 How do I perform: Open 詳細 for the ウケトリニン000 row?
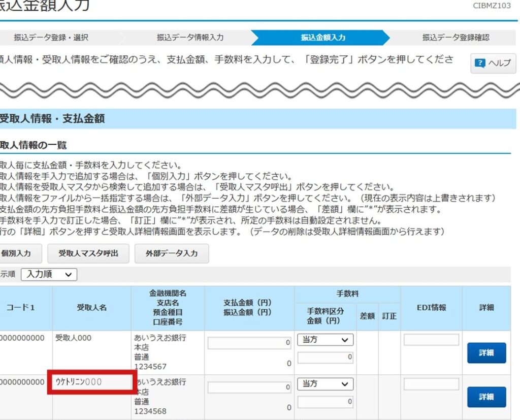click(486, 397)
